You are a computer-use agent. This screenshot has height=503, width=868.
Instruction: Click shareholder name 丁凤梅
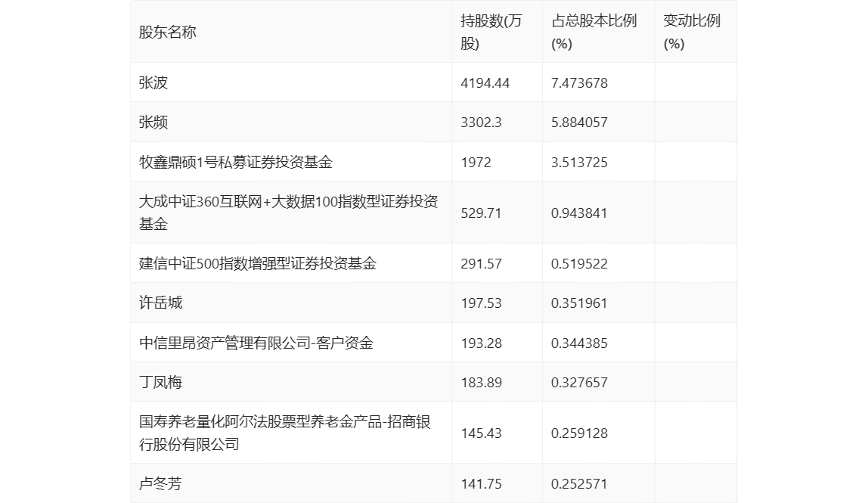click(160, 382)
